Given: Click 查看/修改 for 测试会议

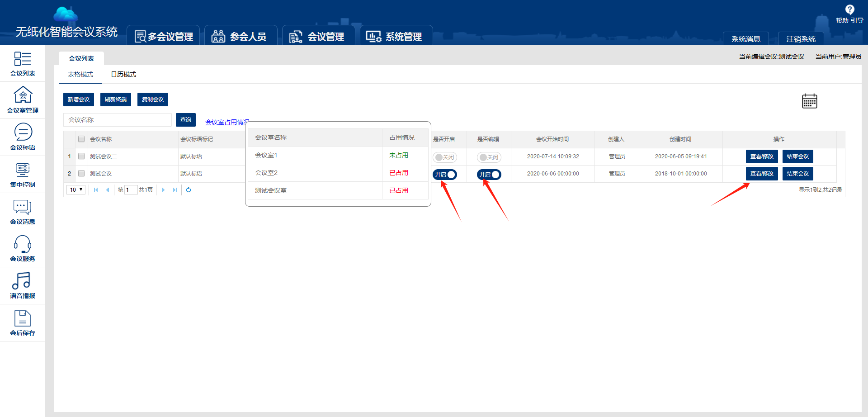Looking at the screenshot, I should coord(762,174).
